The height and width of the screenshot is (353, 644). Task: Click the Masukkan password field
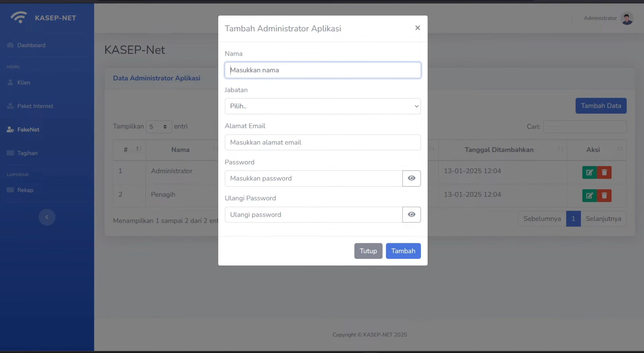pos(314,178)
